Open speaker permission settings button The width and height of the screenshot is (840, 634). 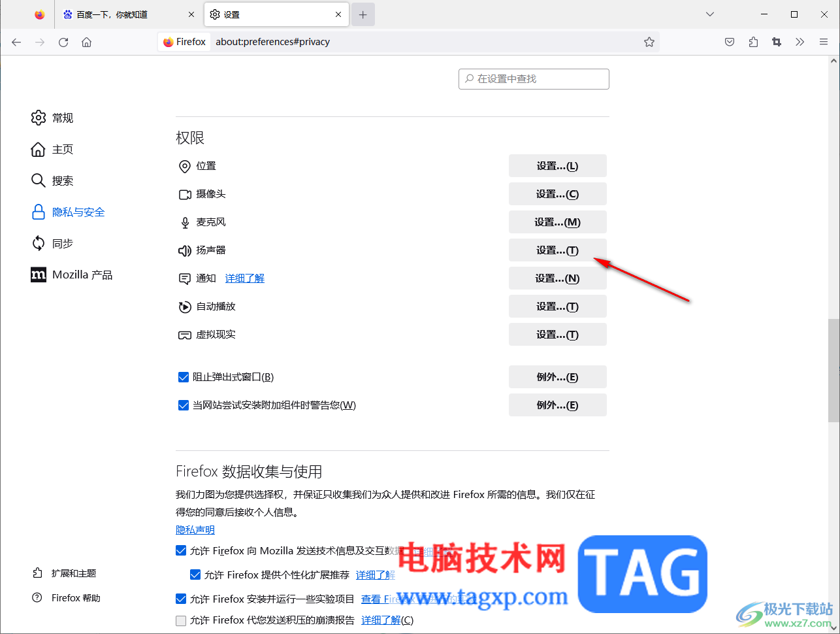[x=558, y=250]
